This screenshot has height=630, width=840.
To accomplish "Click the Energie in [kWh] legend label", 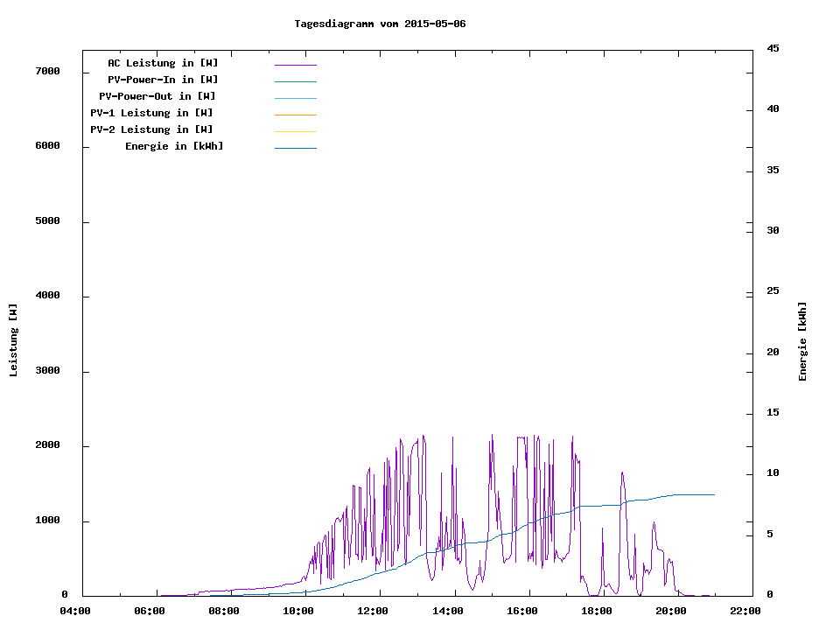I will pos(174,146).
